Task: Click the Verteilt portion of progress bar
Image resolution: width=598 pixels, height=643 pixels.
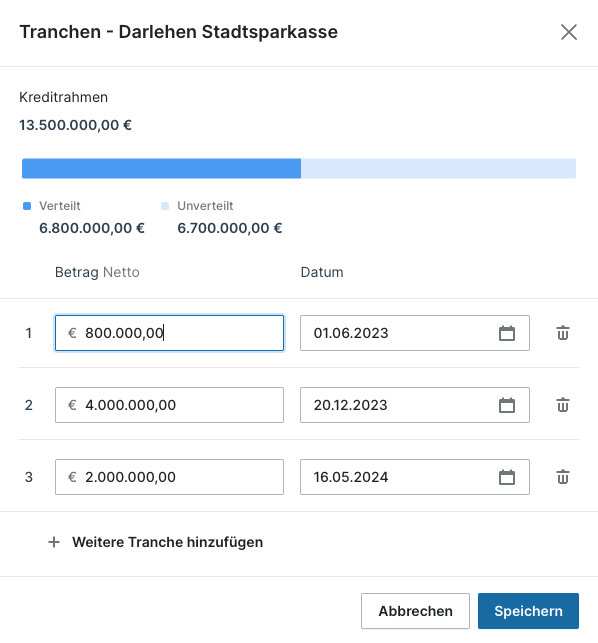Action: pyautogui.click(x=161, y=169)
